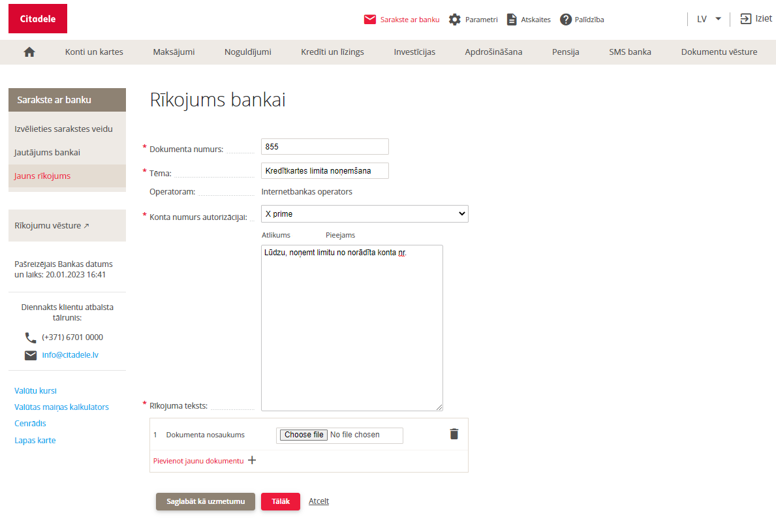This screenshot has height=532, width=776.
Task: Click the Sarakste ar banku sidebar header
Action: point(67,100)
